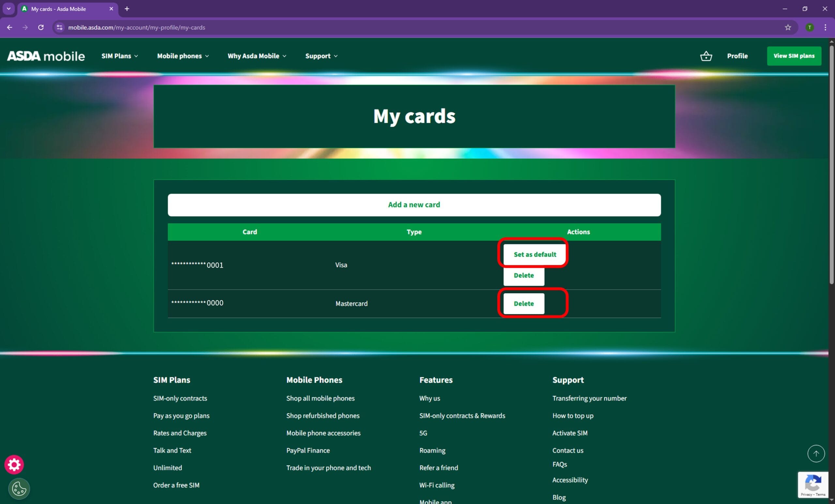Open Activate SIM link

pyautogui.click(x=569, y=433)
